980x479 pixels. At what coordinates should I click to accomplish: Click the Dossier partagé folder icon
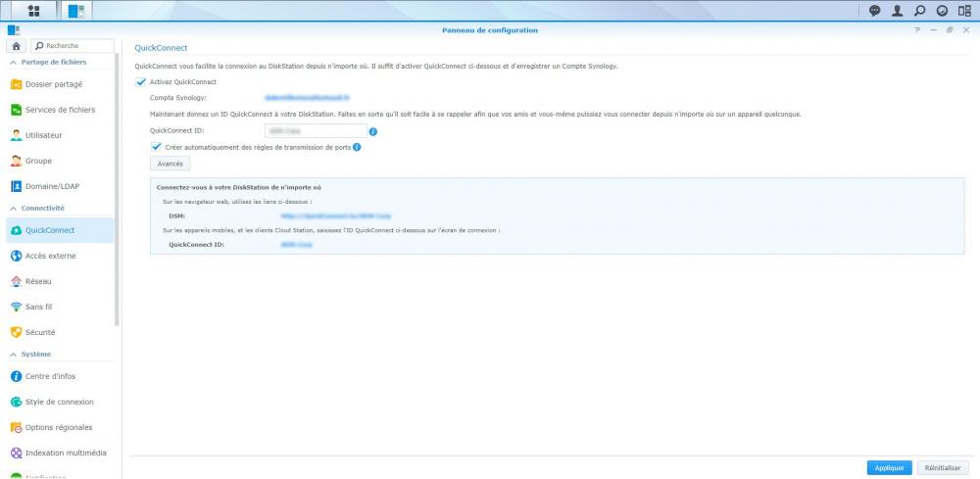17,84
